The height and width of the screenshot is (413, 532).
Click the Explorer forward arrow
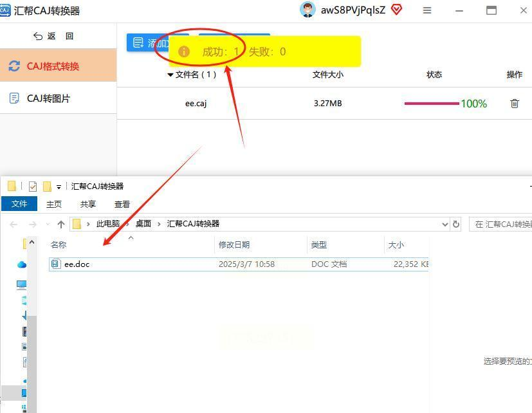pyautogui.click(x=33, y=225)
